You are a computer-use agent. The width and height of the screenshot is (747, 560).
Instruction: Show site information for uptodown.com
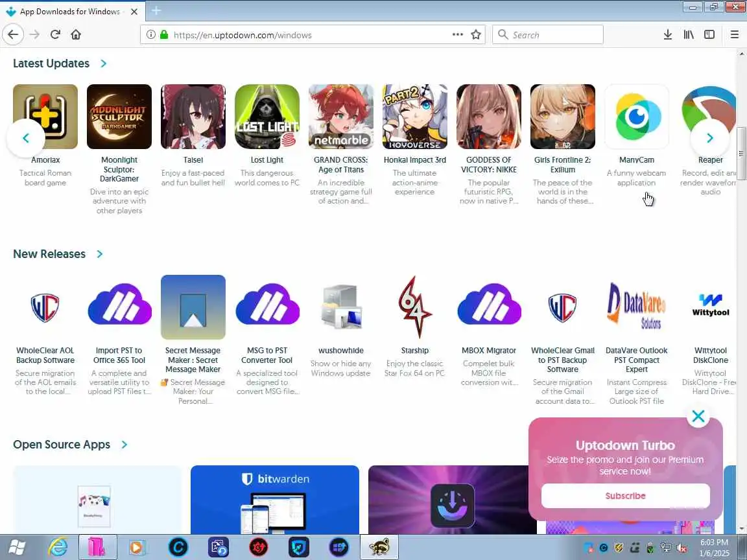coord(150,34)
